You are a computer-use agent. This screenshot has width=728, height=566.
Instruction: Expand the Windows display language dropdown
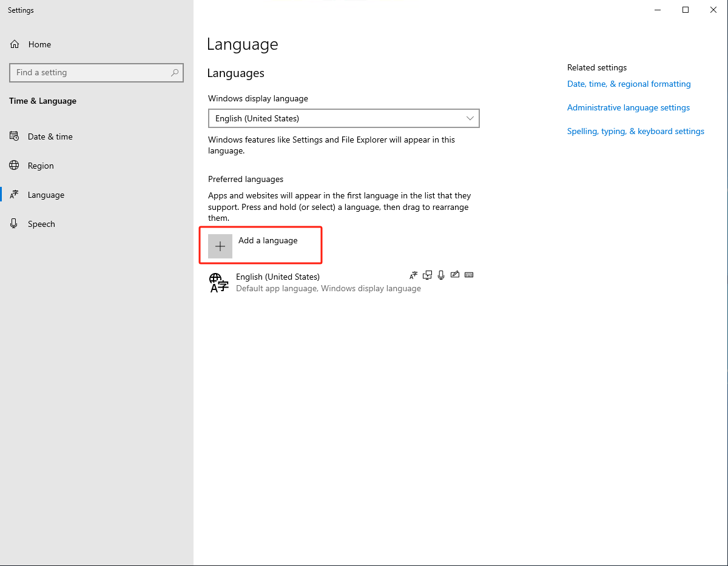pos(343,118)
